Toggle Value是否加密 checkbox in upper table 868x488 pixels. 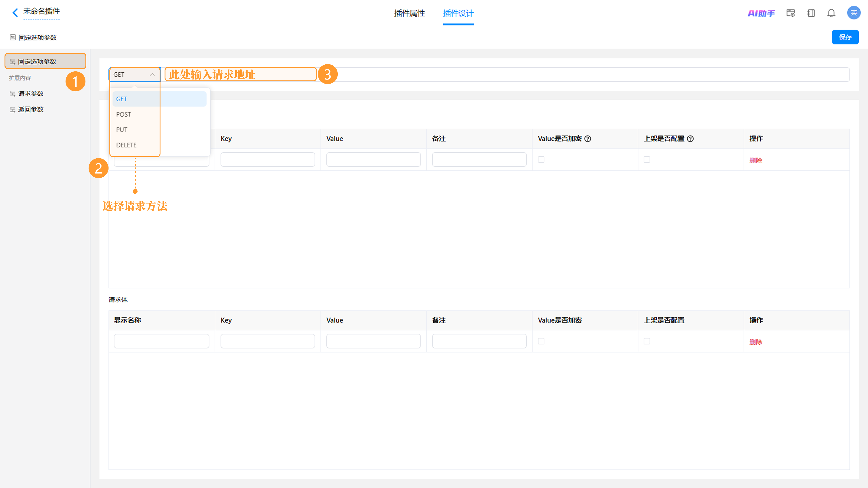click(541, 160)
